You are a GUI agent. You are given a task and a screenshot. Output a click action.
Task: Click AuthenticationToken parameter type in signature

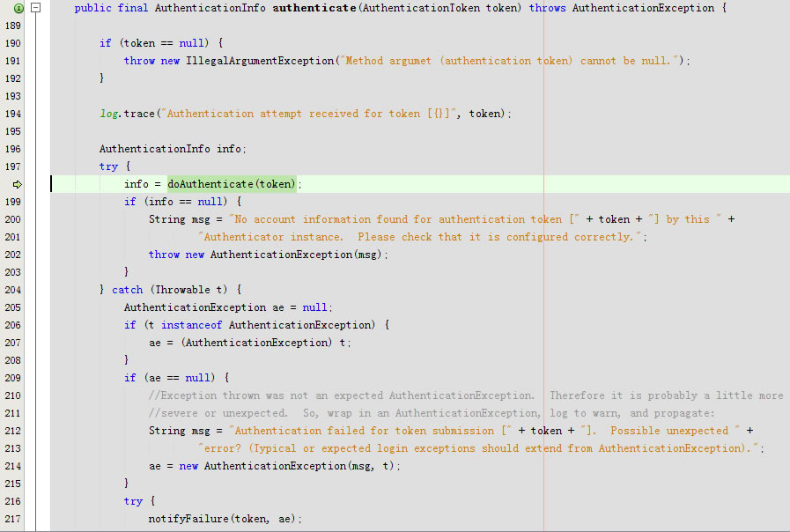421,8
